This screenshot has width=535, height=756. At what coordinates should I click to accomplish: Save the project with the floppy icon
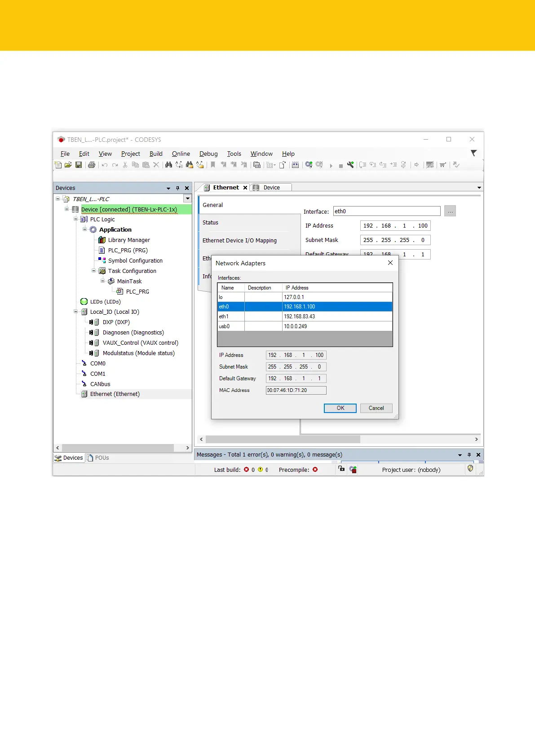tap(79, 165)
